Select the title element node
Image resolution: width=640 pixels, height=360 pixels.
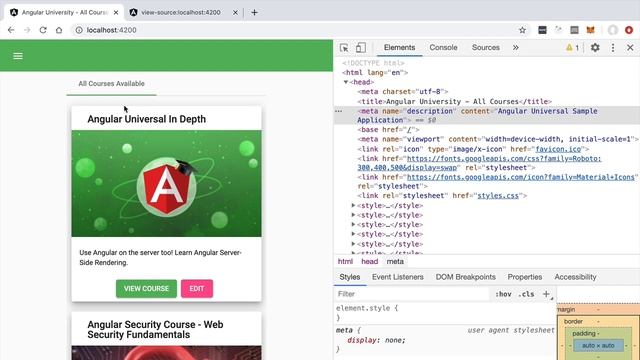[x=454, y=102]
